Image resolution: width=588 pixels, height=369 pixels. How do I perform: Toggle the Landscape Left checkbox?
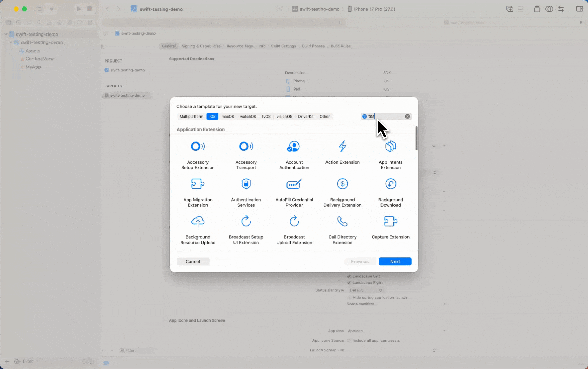coord(349,276)
